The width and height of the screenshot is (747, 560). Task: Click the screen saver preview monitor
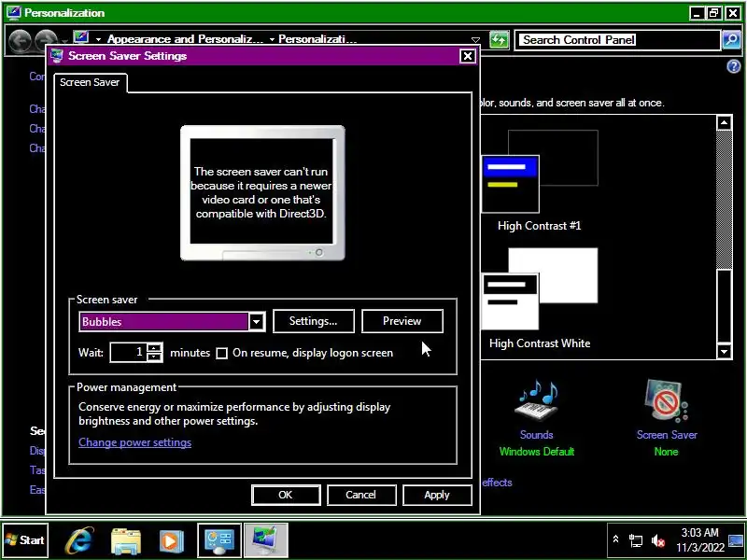[262, 193]
